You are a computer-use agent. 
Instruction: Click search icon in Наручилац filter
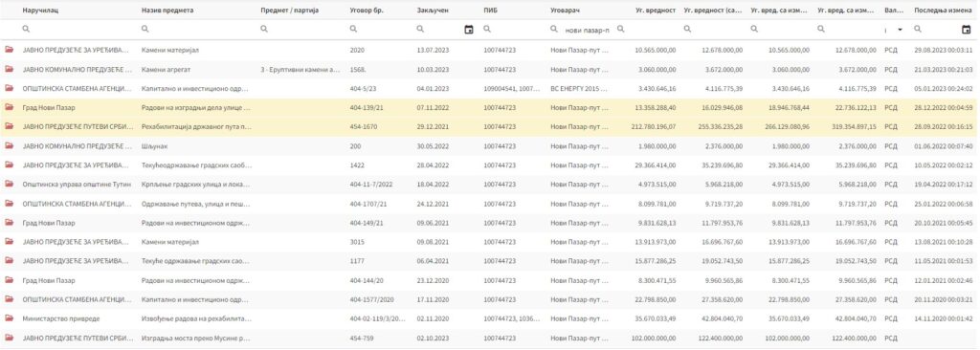(26, 29)
